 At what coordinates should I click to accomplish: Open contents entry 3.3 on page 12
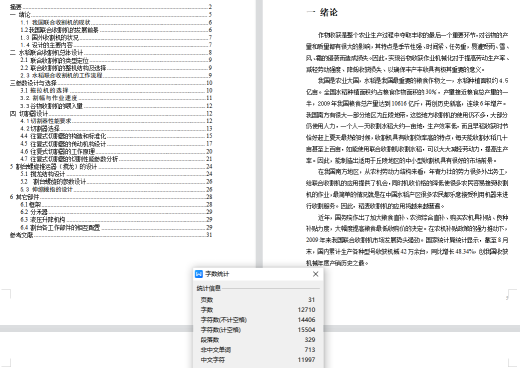pos(116,106)
